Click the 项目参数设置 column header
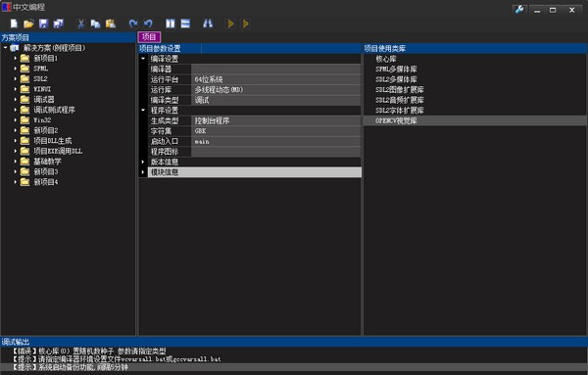Image resolution: width=588 pixels, height=375 pixels. 170,48
